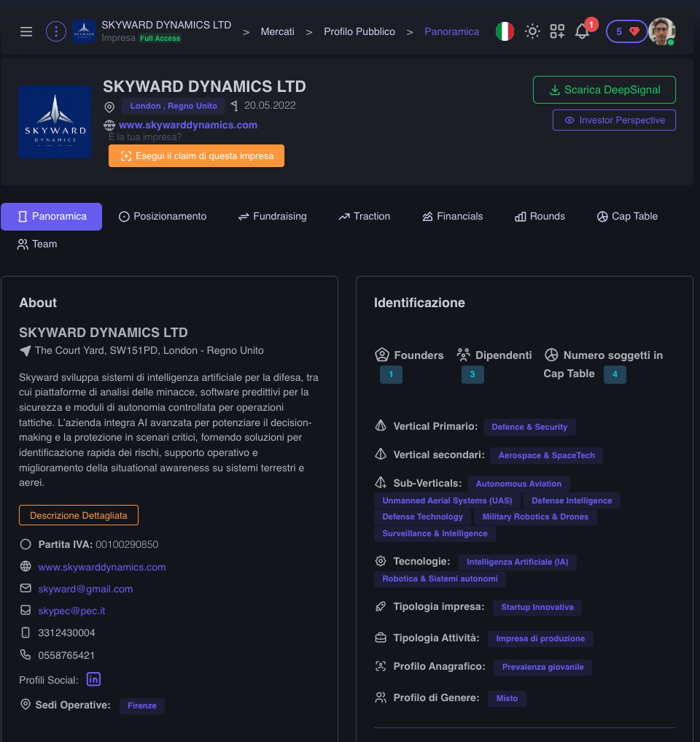Viewport: 700px width, 742px height.
Task: Click the address arrow icon by The Court Yard
Action: click(x=25, y=351)
